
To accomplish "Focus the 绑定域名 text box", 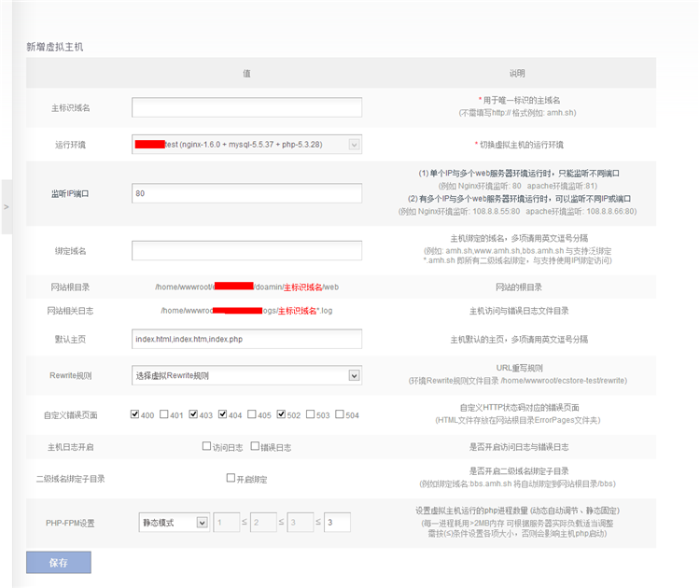I will tap(246, 251).
